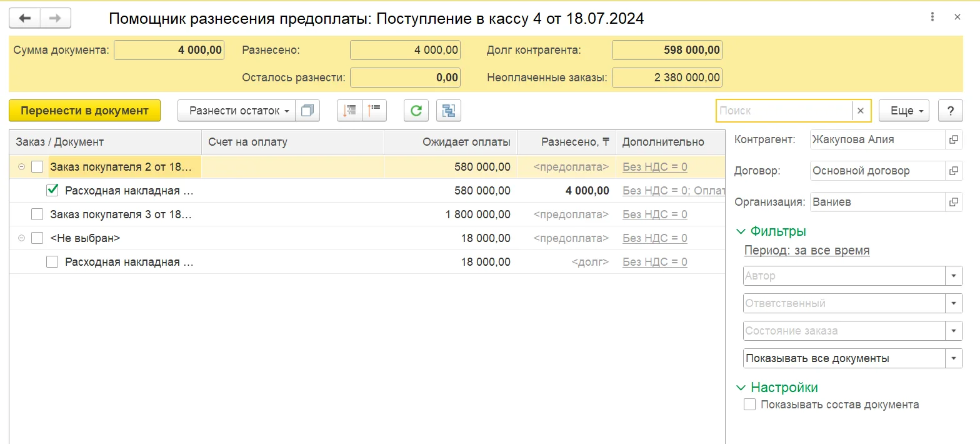The height and width of the screenshot is (444, 980).
Task: Open the Еще menu
Action: pyautogui.click(x=904, y=111)
